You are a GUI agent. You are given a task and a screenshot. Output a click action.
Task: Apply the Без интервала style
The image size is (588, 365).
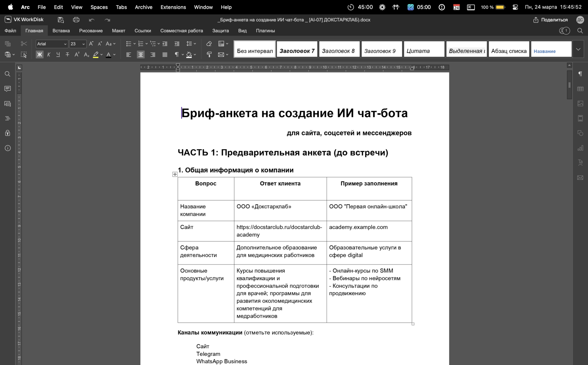click(255, 49)
